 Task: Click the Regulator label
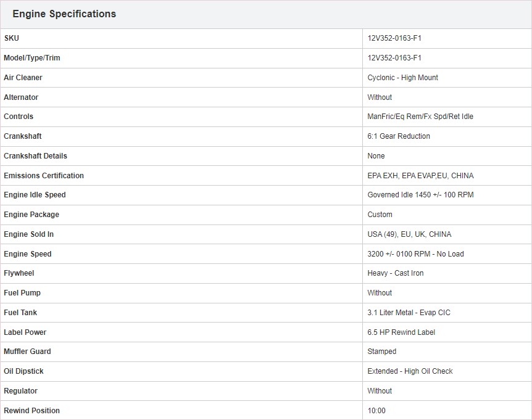(21, 391)
